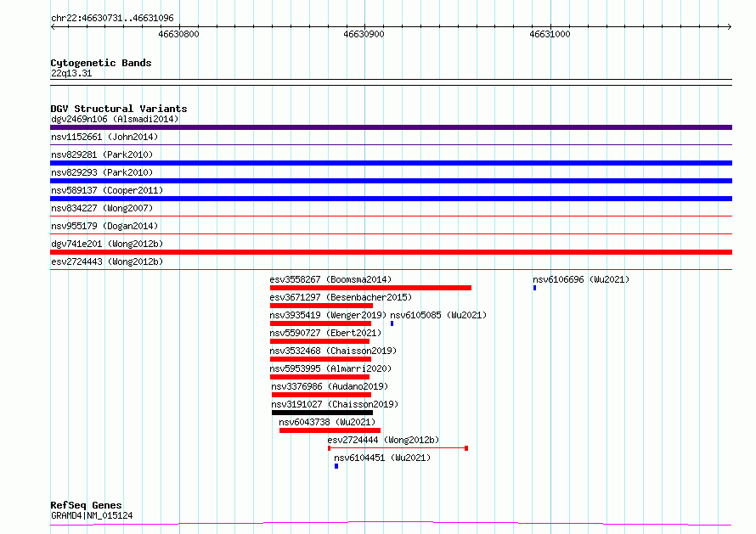
Task: Open nsv6043738 (Wu2021) label
Action: 327,422
